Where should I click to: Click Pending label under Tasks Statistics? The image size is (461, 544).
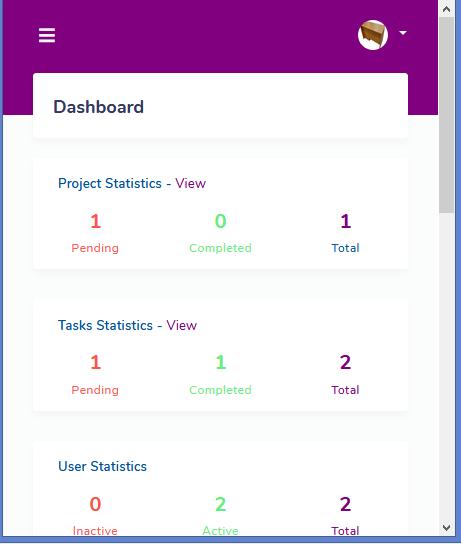click(x=95, y=390)
